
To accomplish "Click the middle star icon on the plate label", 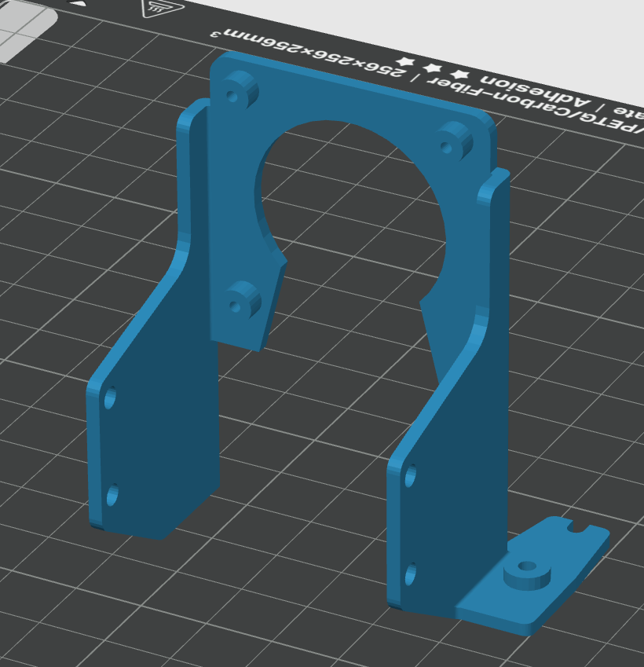I will tap(432, 68).
